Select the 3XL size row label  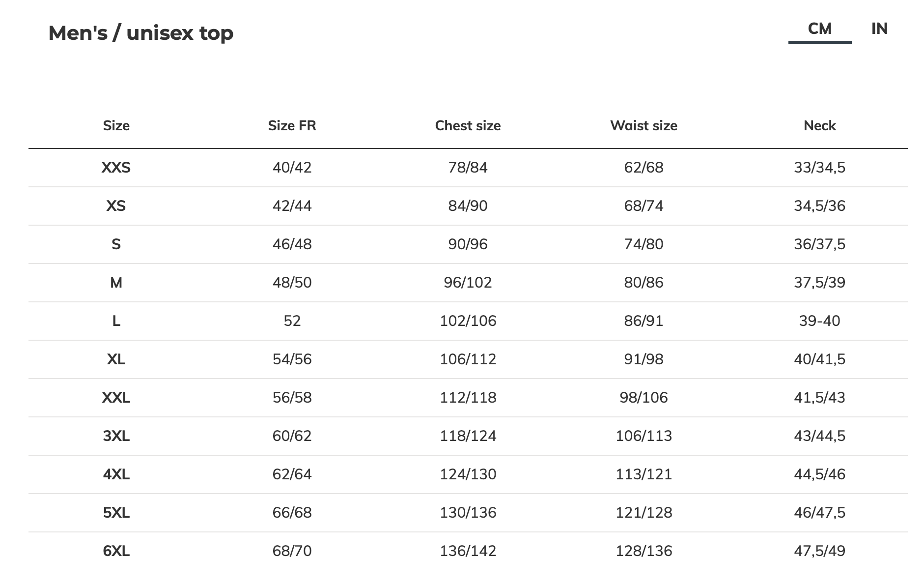116,436
